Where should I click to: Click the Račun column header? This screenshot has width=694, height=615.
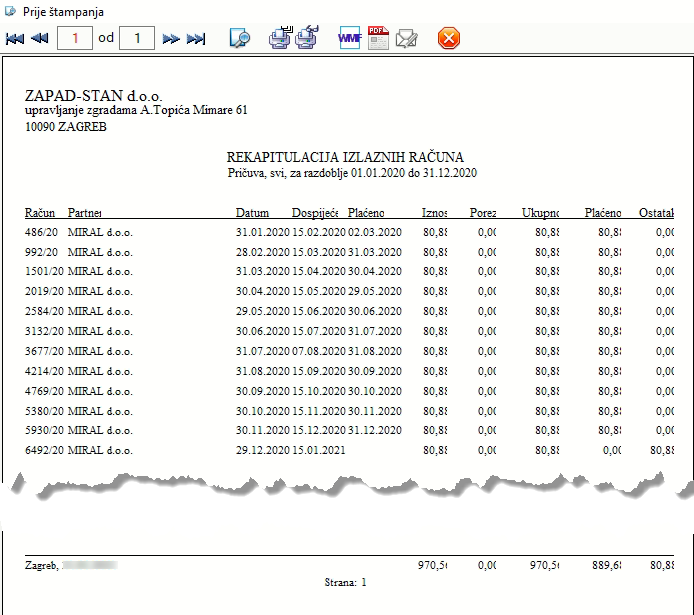coord(40,213)
